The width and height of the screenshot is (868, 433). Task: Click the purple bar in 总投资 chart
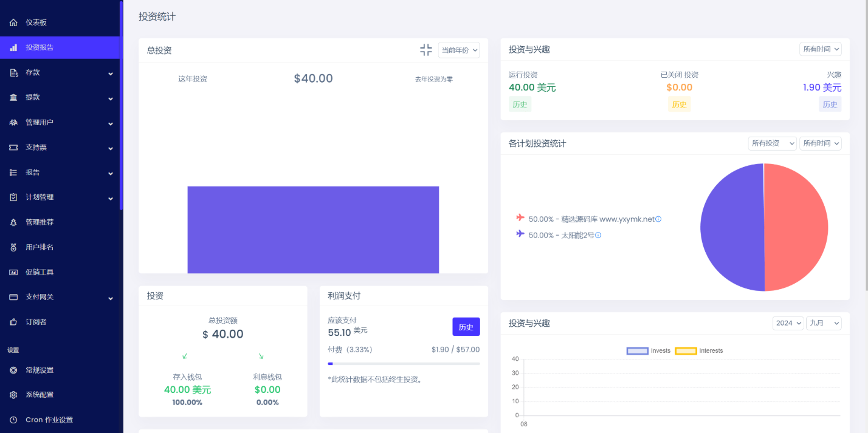tap(313, 230)
